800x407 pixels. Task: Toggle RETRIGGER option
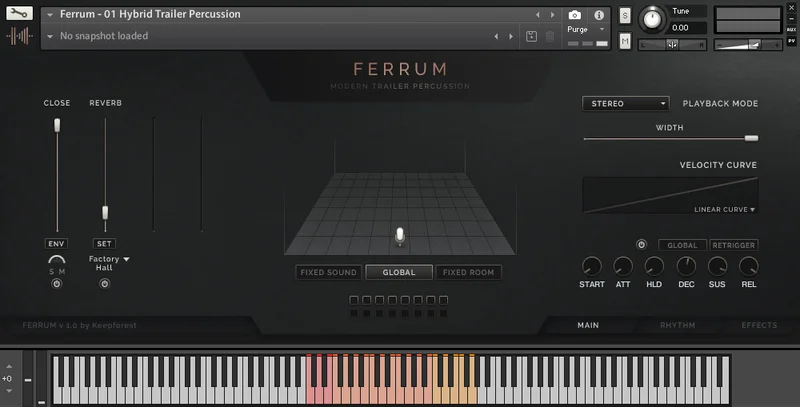tap(734, 245)
